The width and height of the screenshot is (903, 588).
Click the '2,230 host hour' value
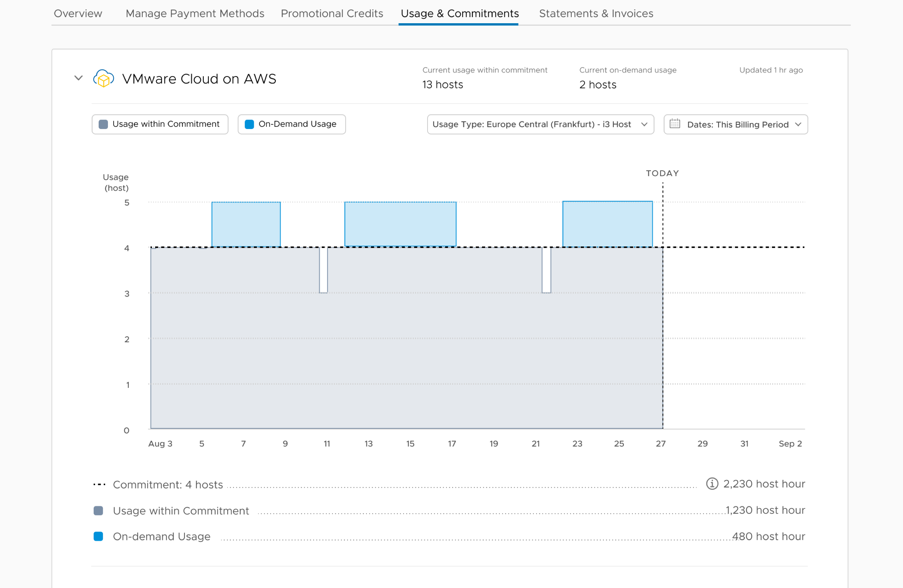[x=764, y=484]
